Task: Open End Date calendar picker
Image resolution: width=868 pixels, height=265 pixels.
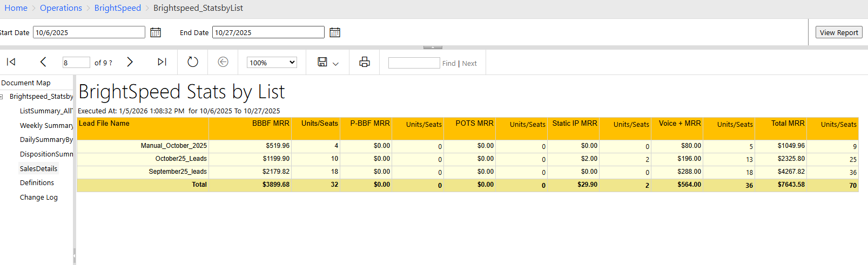Action: [x=335, y=32]
